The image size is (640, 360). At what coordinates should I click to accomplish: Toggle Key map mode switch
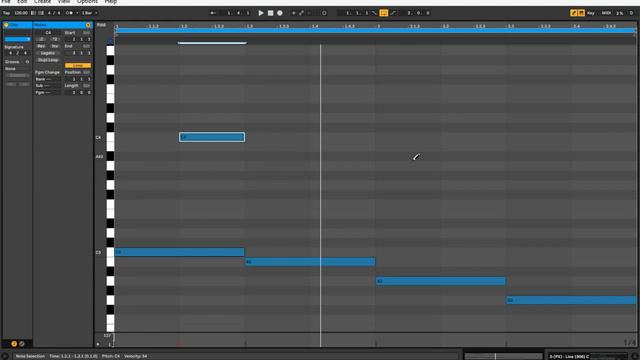tap(591, 13)
